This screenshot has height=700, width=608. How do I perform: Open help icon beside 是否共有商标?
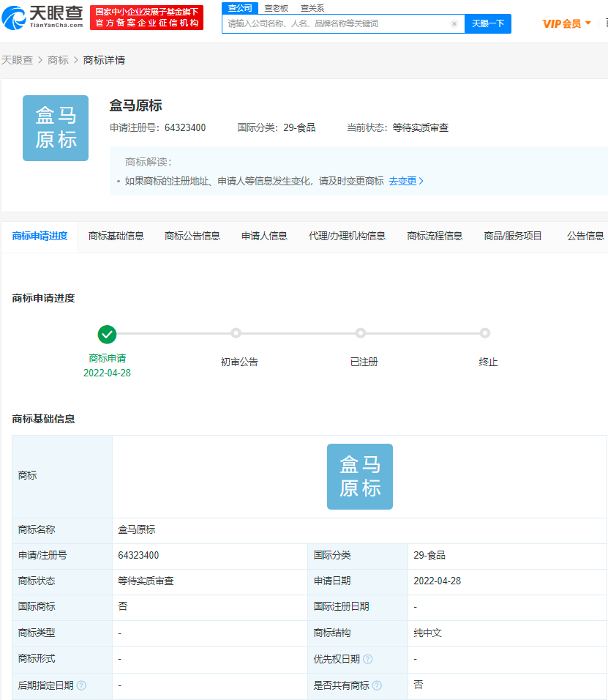pyautogui.click(x=377, y=685)
